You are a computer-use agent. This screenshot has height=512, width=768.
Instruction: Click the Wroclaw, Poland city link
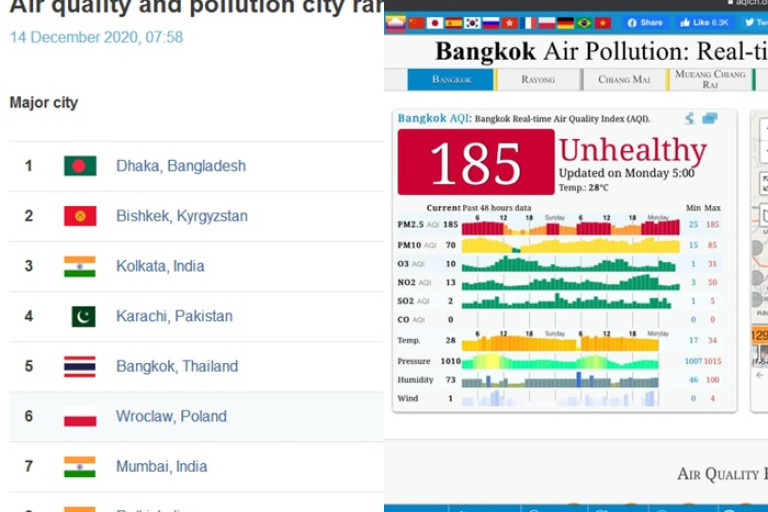pos(171,416)
